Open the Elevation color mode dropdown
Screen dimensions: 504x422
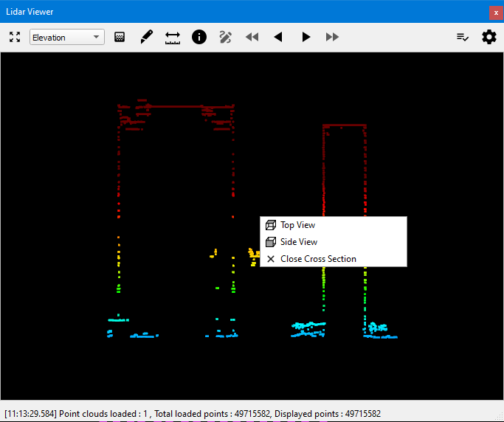click(66, 38)
